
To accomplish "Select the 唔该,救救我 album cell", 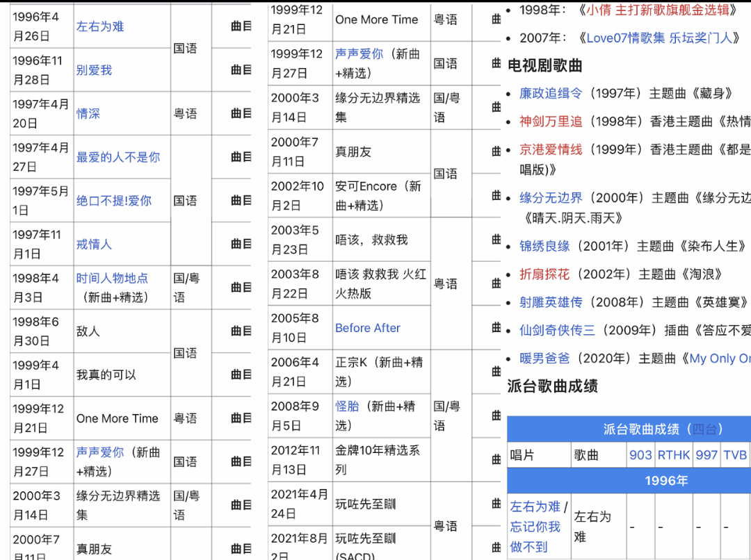I will [x=381, y=240].
